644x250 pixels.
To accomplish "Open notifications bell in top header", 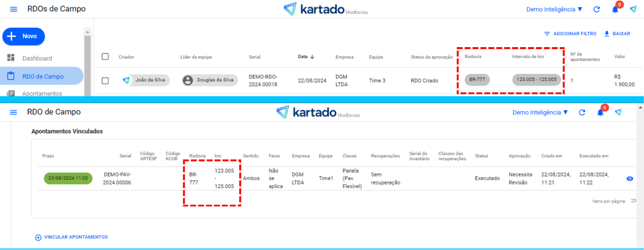I will (x=615, y=9).
